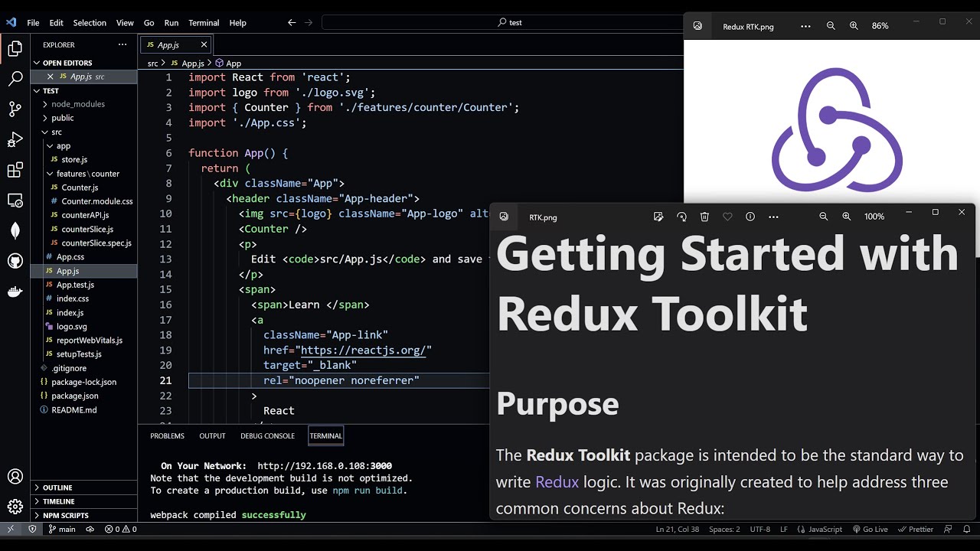Open the GitHub view in the activity bar
980x551 pixels.
pos(15,261)
